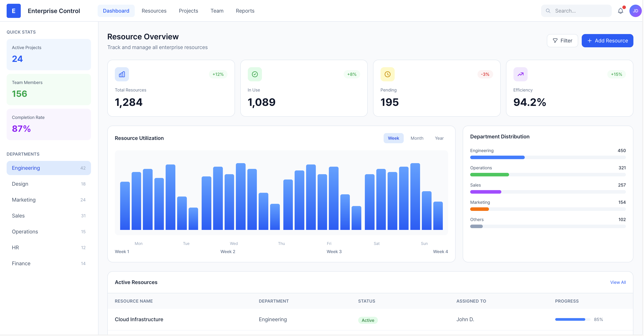The height and width of the screenshot is (336, 644).
Task: Open the Filter options
Action: [x=562, y=40]
